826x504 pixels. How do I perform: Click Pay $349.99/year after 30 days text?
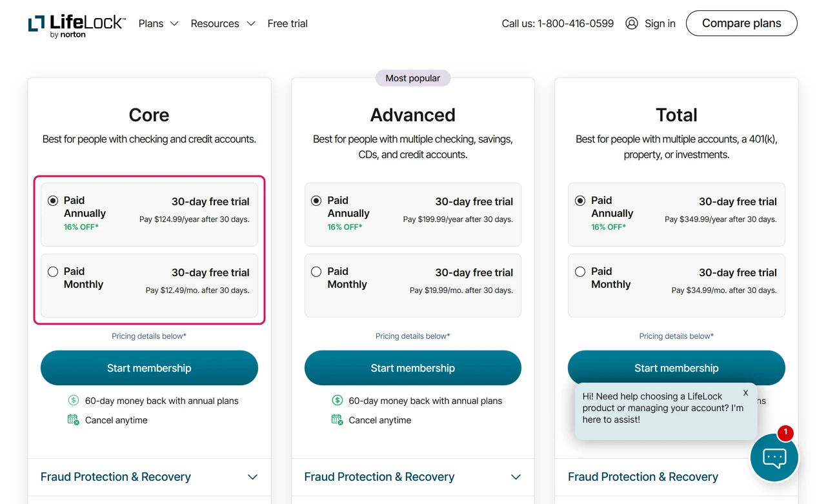coord(721,219)
